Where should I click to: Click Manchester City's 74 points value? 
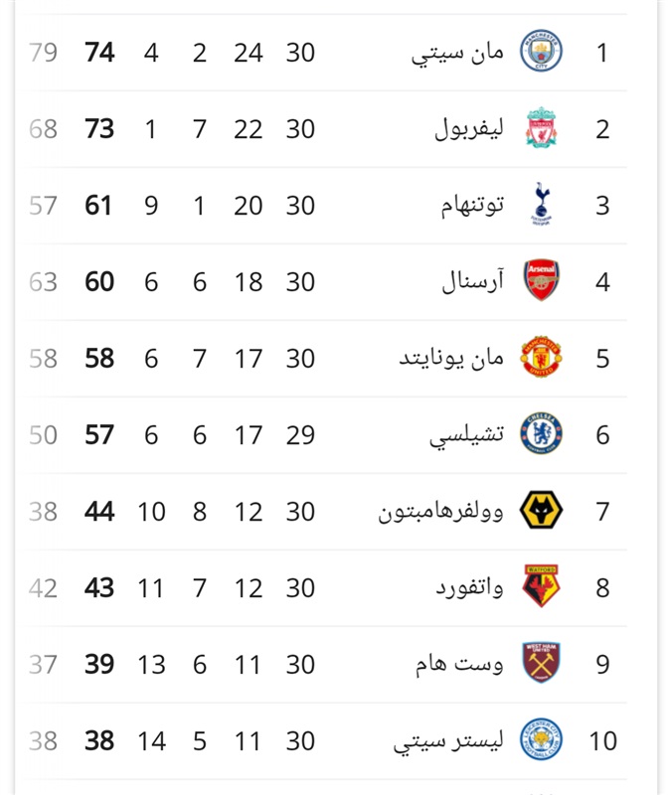(x=99, y=53)
